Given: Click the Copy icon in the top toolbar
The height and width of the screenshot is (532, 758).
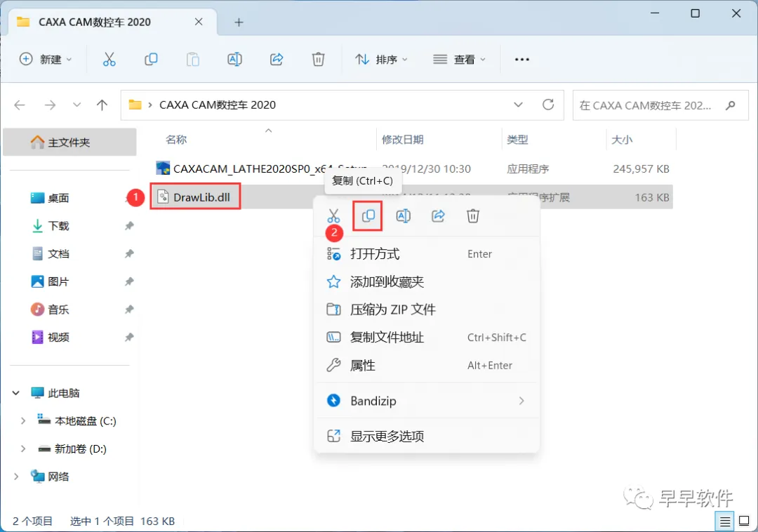Looking at the screenshot, I should [x=151, y=60].
